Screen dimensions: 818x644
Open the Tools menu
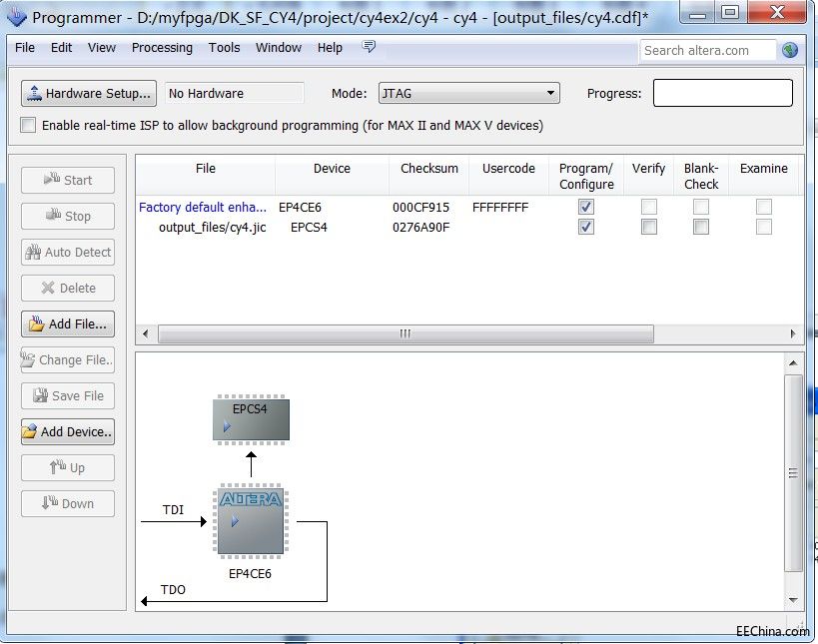click(225, 48)
